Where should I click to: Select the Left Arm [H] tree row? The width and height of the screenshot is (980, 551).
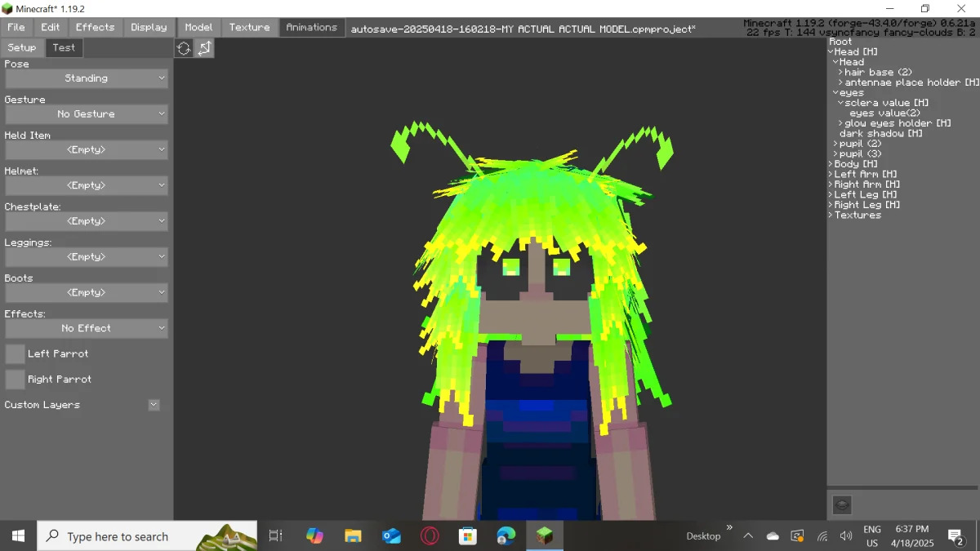[x=866, y=174]
